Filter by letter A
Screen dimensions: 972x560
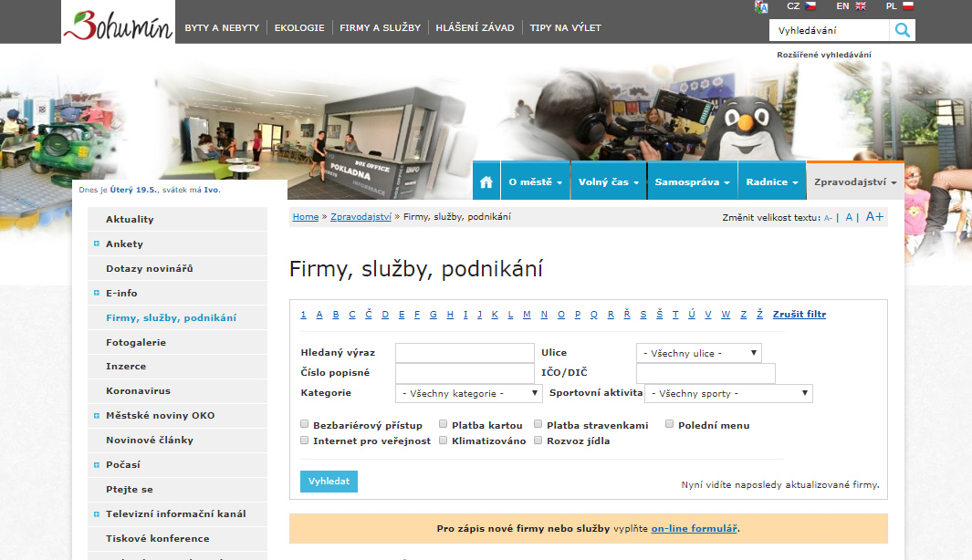tap(319, 315)
